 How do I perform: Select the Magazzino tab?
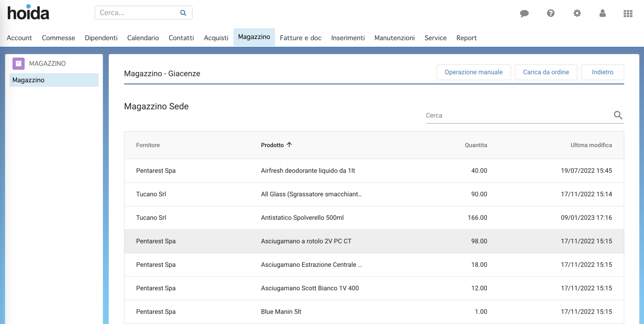click(x=254, y=37)
